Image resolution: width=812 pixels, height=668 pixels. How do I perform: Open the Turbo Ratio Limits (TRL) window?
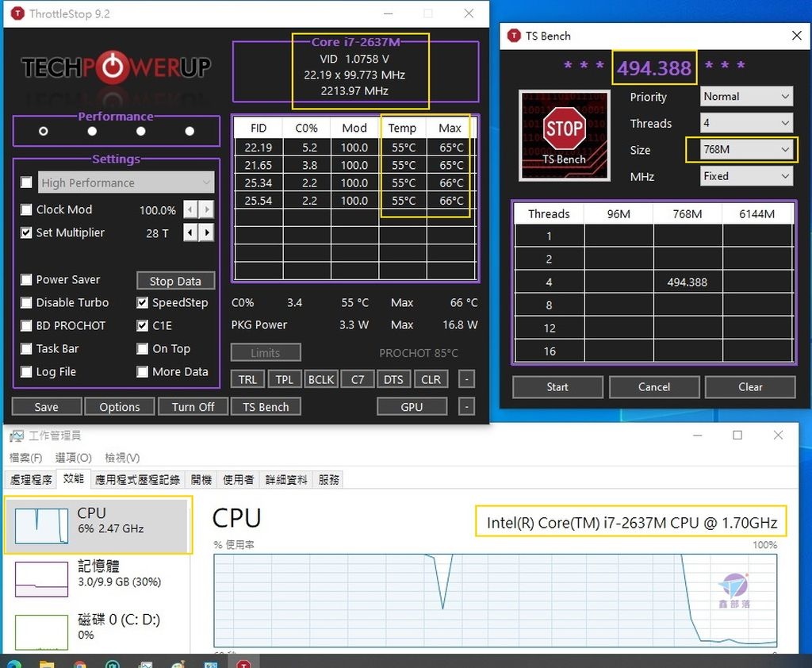pyautogui.click(x=247, y=379)
